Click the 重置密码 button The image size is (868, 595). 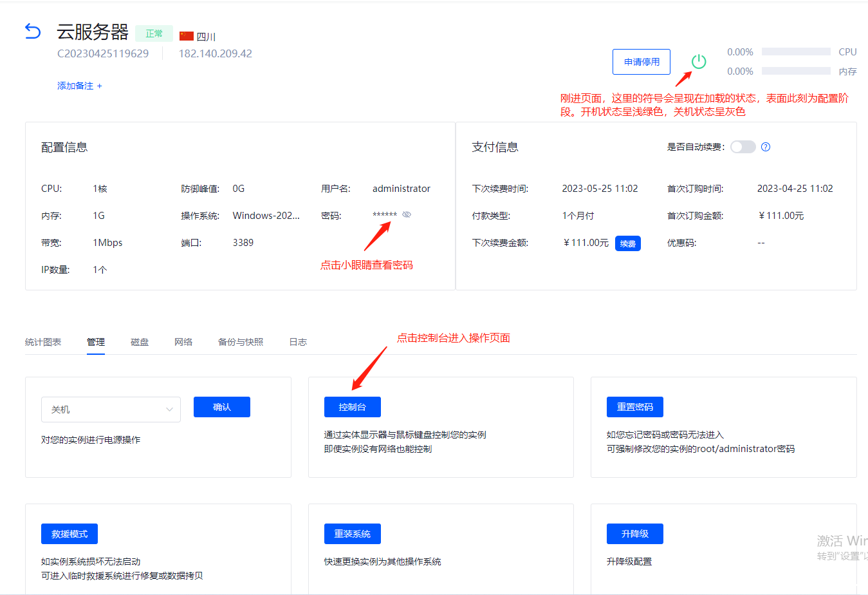[x=634, y=406]
